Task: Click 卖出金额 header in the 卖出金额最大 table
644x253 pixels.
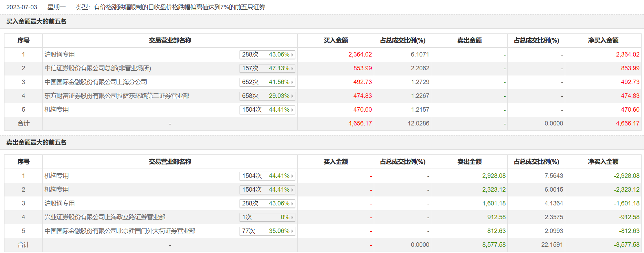Action: tap(469, 162)
